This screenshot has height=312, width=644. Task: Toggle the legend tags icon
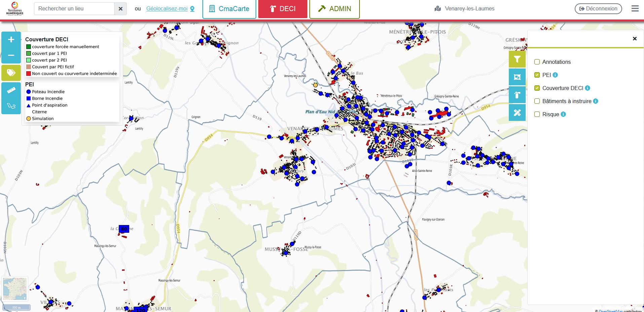coord(11,73)
